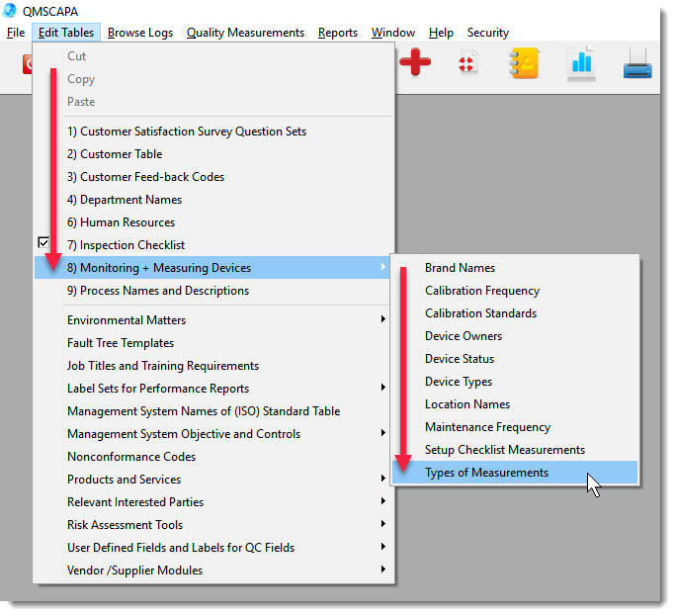The image size is (675, 616).
Task: Open the yellow notebook toolbar icon
Action: point(524,64)
